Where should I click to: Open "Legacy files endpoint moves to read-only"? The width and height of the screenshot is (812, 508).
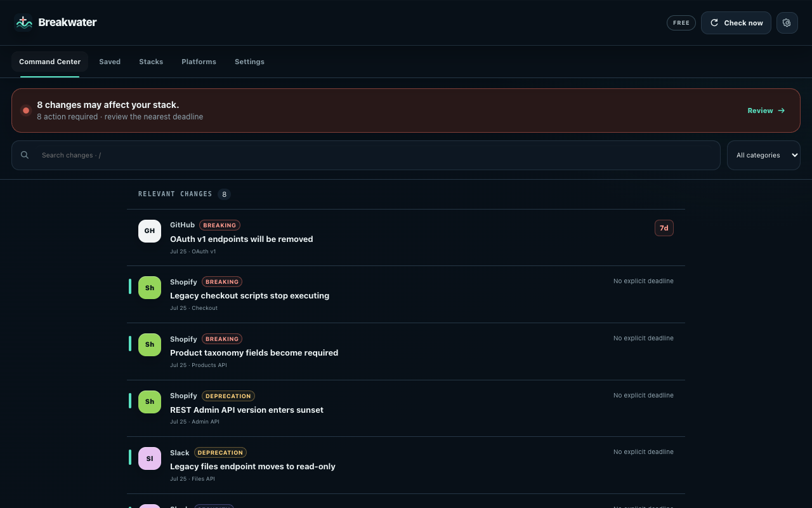pos(252,467)
